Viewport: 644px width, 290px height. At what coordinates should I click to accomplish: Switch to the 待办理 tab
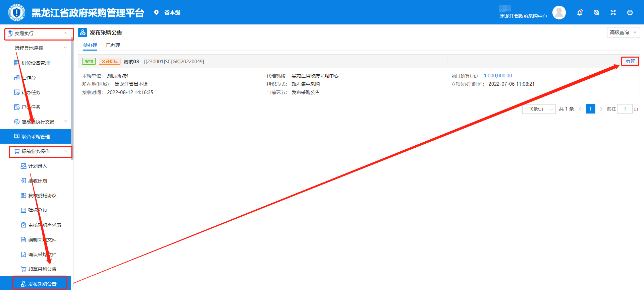pos(90,45)
